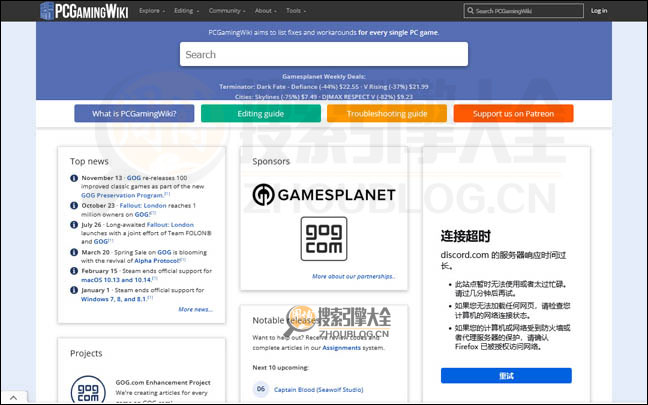This screenshot has width=648, height=405.
Task: Click the Projects heading
Action: tap(86, 353)
